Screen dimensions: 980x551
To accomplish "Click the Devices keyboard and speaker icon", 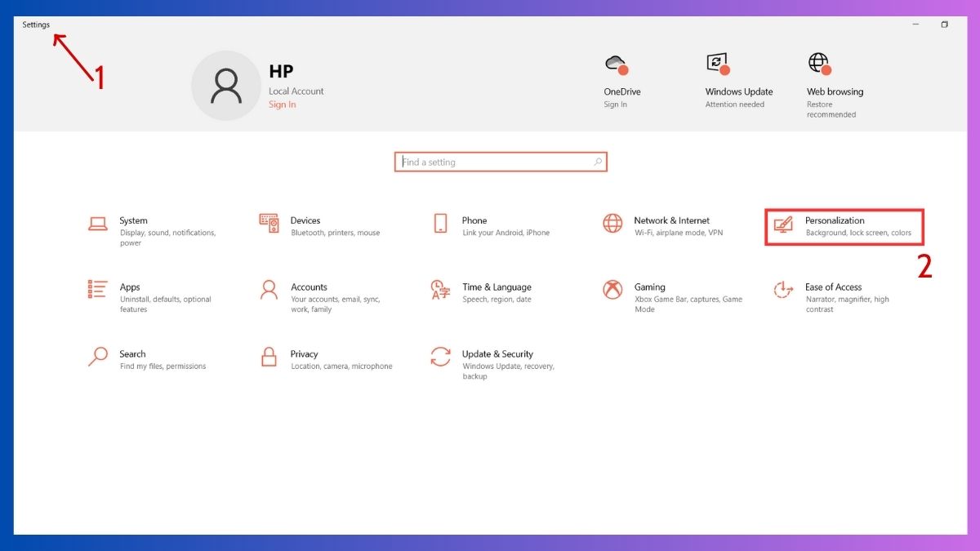I will [269, 223].
